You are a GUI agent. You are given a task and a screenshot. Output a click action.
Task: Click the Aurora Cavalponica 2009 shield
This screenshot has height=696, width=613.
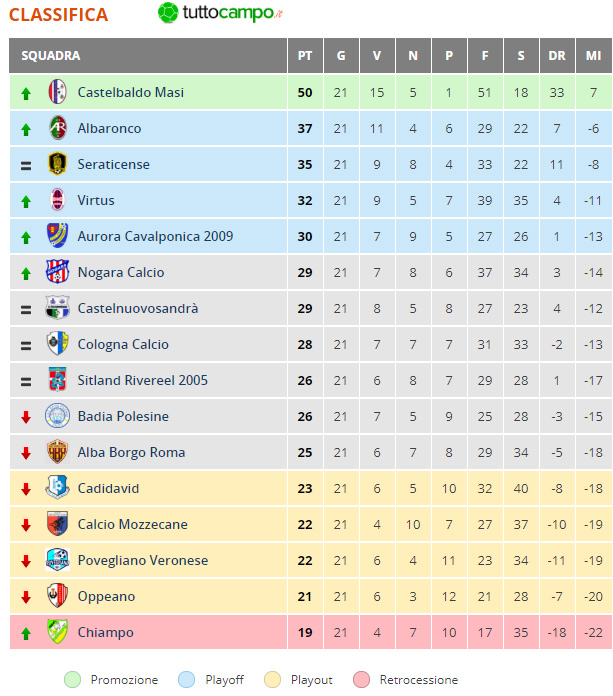pos(57,235)
